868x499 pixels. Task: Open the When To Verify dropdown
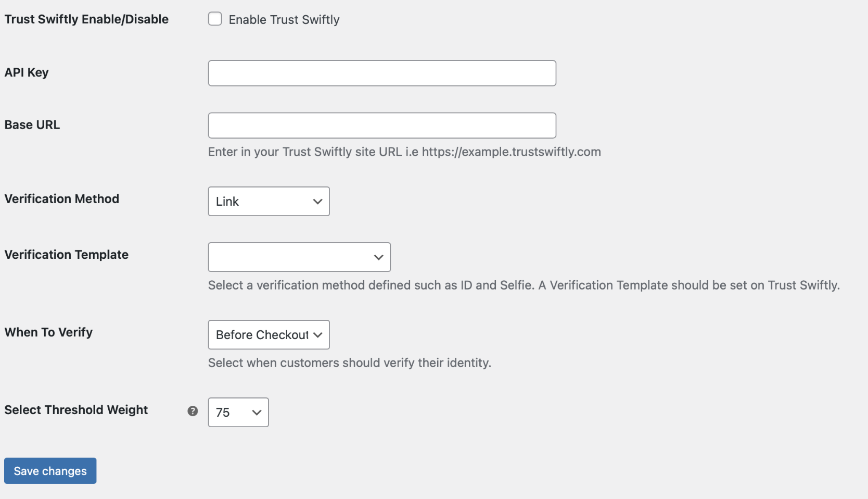(269, 335)
